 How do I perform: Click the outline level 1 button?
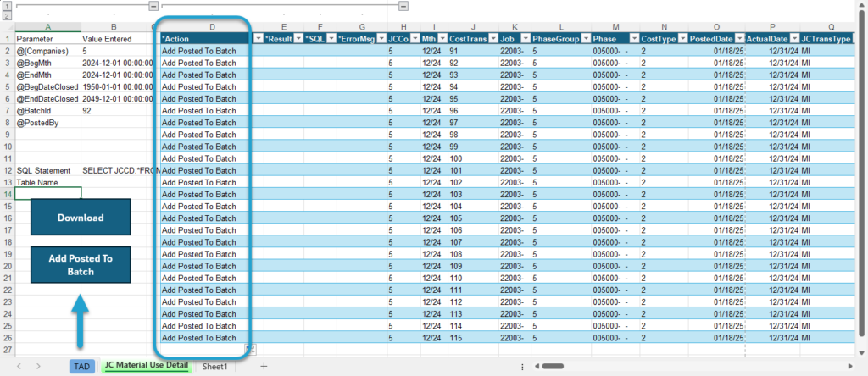[7, 6]
